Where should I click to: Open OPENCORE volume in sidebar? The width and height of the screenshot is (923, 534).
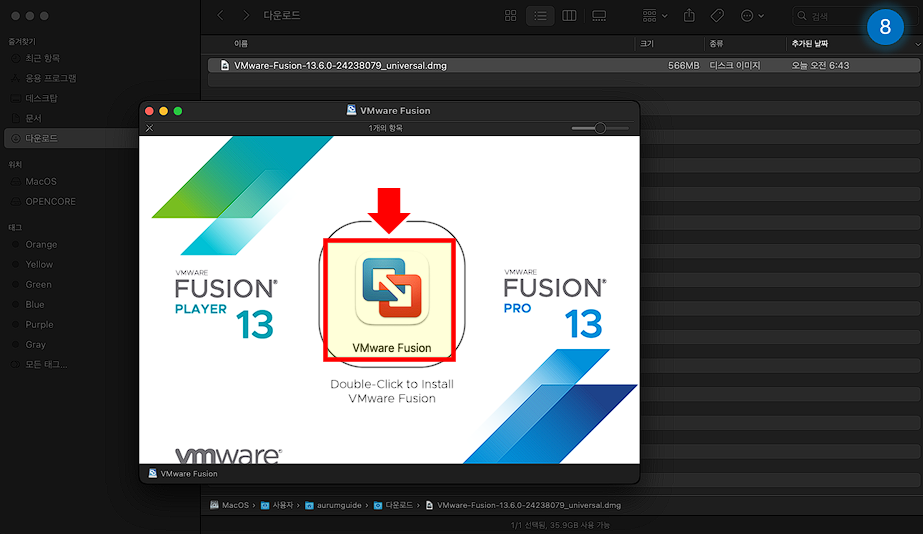click(50, 201)
